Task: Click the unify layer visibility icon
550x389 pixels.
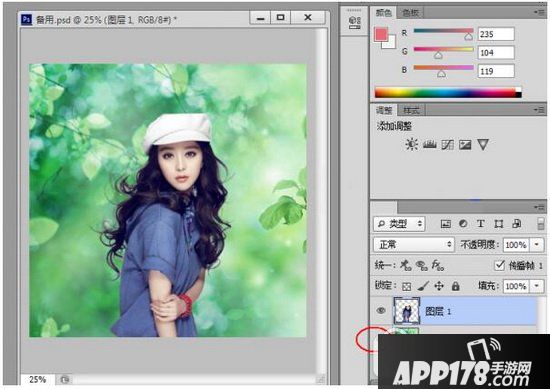Action: pos(421,266)
